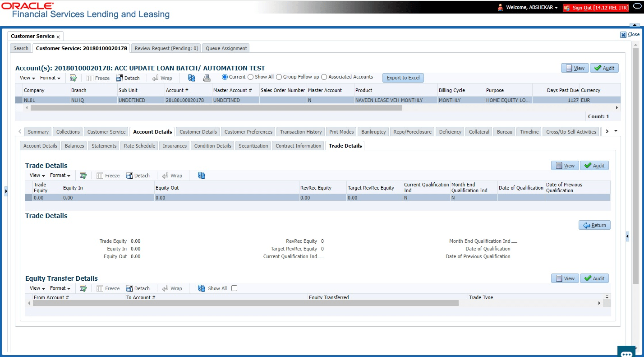Click the Equity Transfer Details horizontal scrollbar
The height and width of the screenshot is (357, 644).
point(246,303)
